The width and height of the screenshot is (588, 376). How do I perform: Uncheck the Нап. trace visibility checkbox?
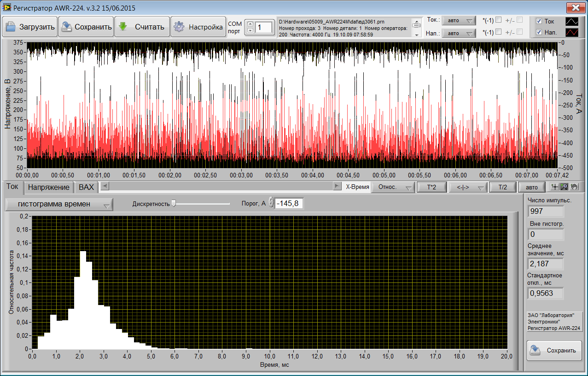(539, 33)
